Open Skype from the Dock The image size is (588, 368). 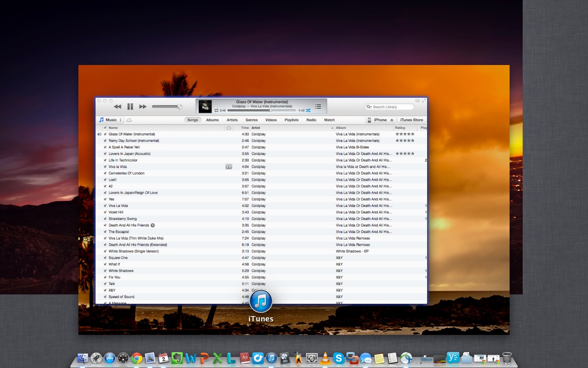click(339, 359)
